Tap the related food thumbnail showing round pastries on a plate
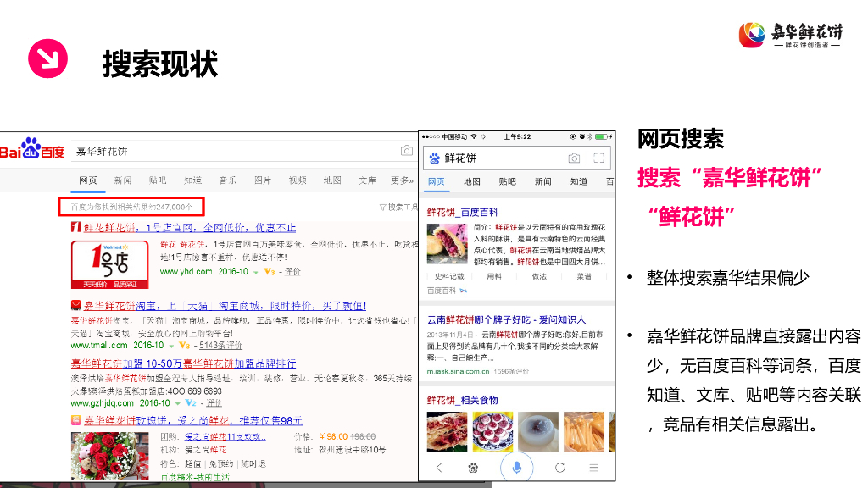The width and height of the screenshot is (868, 488). (x=492, y=431)
